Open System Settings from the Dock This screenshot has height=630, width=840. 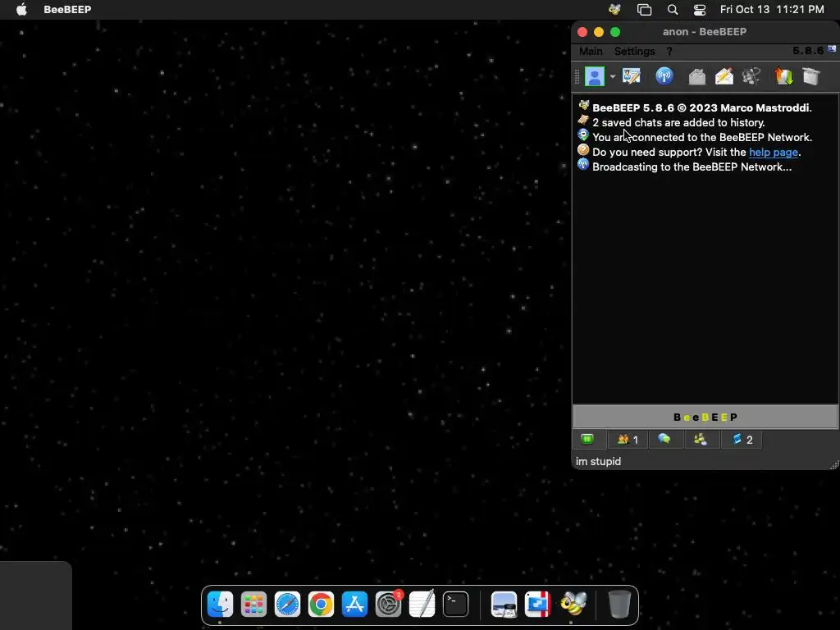click(x=388, y=605)
